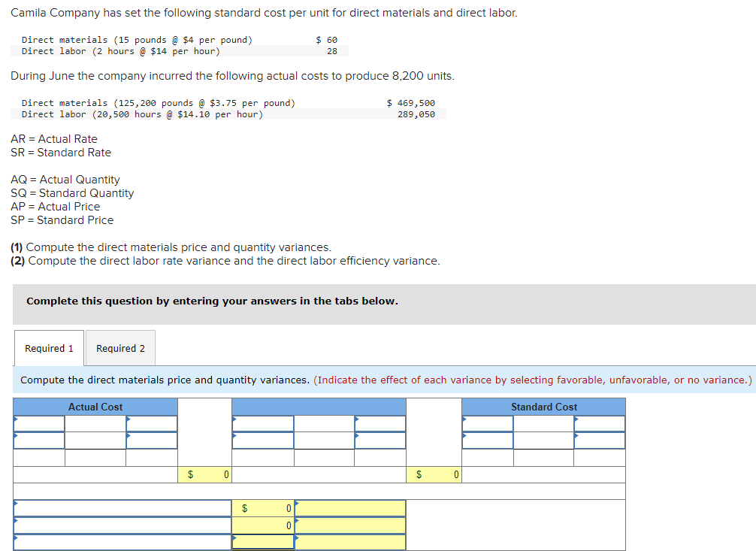Open second favorable/unfavorable yellow dropdown
The image size is (756, 551).
point(350,525)
